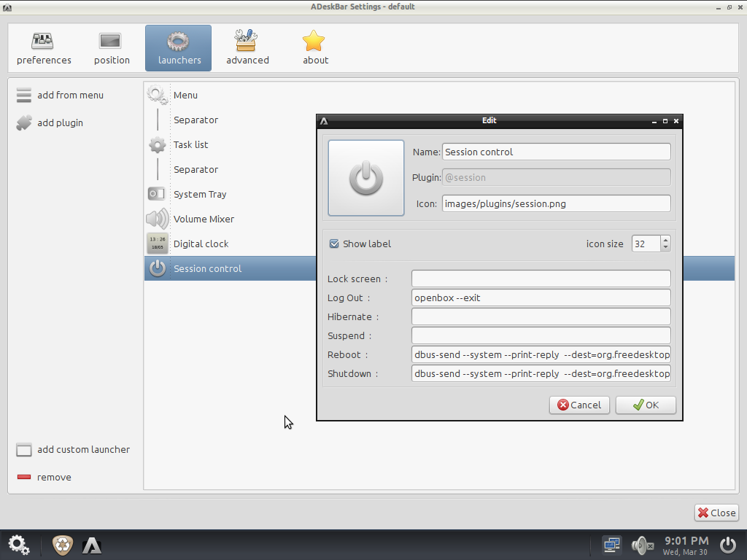Select the Menu launcher gear icon
The width and height of the screenshot is (747, 560).
pos(157,95)
